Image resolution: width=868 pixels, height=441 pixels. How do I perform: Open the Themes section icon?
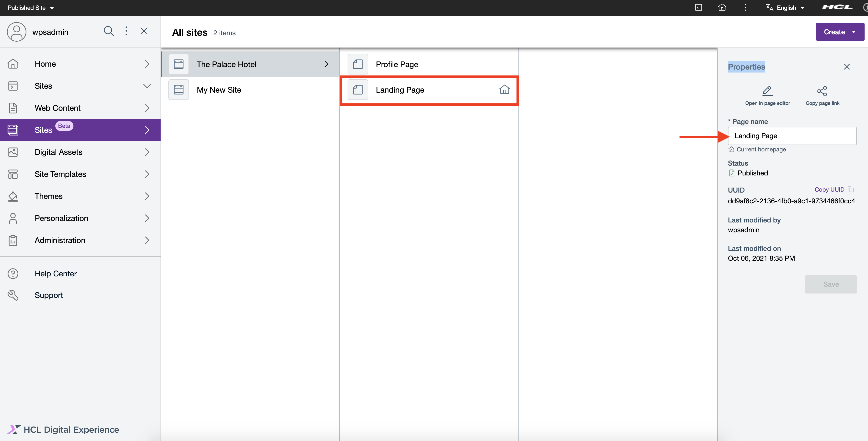pos(13,196)
